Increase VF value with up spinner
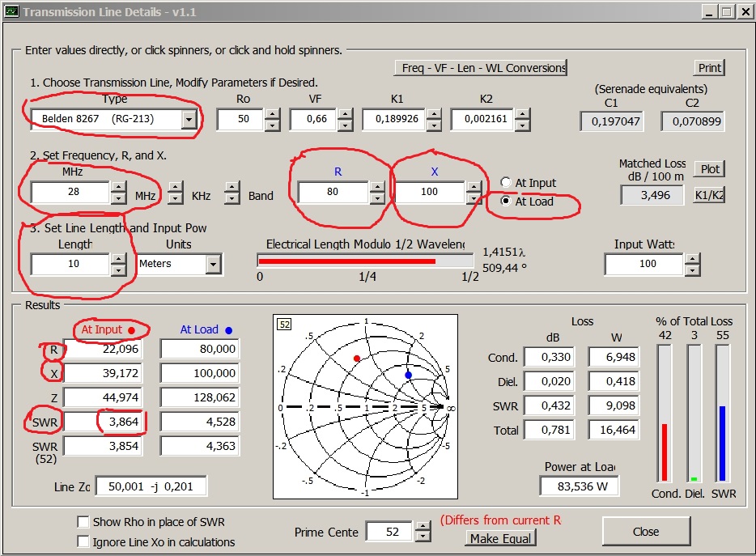The width and height of the screenshot is (756, 556). pyautogui.click(x=345, y=115)
